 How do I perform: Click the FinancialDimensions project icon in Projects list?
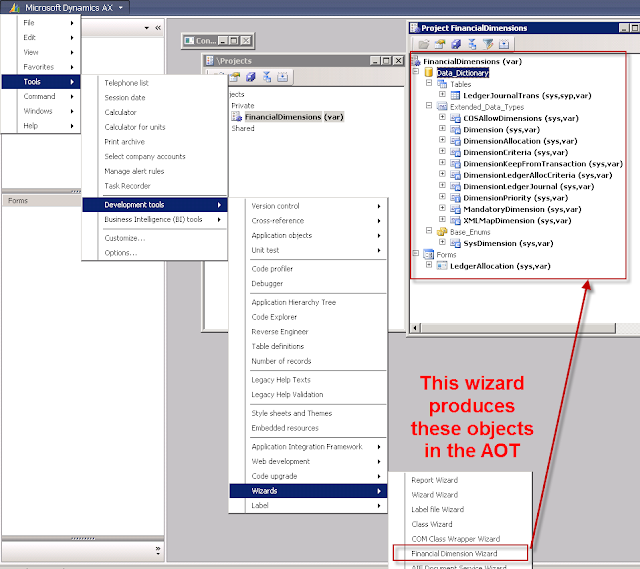click(x=237, y=117)
